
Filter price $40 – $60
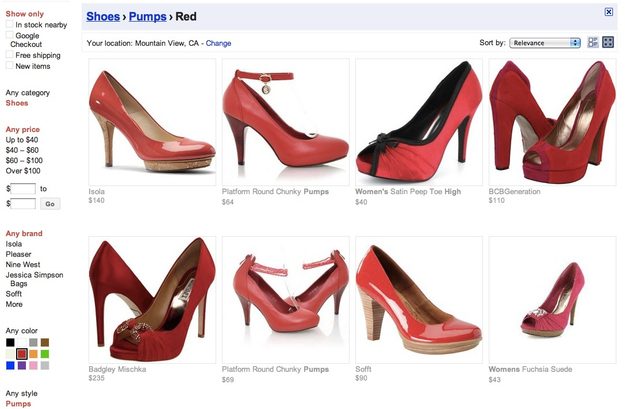point(22,150)
